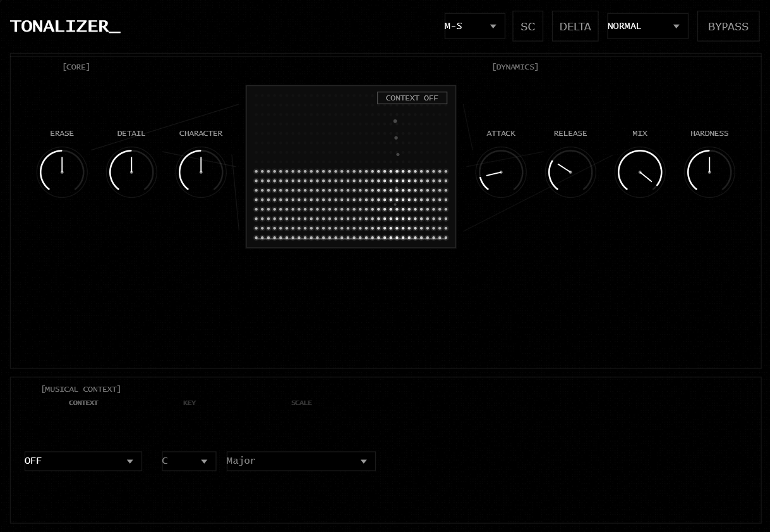This screenshot has height=532, width=770.
Task: Open the M-S channel mode dropdown
Action: (x=475, y=26)
